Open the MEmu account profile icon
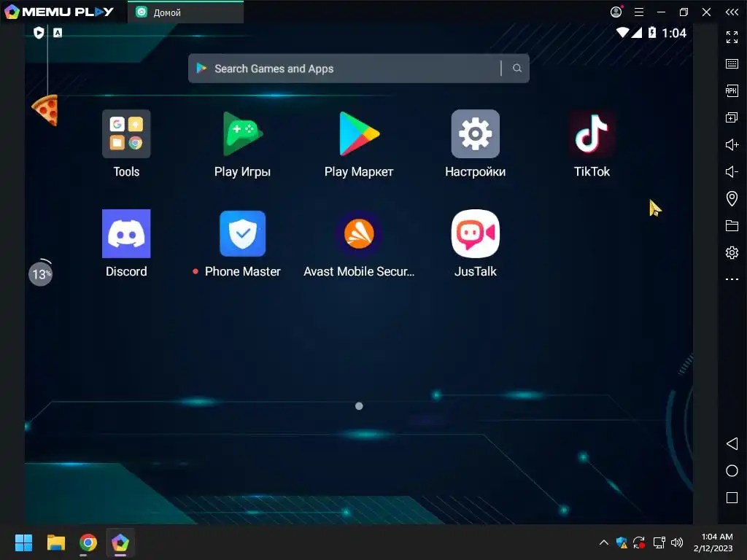This screenshot has width=747, height=560. click(x=616, y=12)
